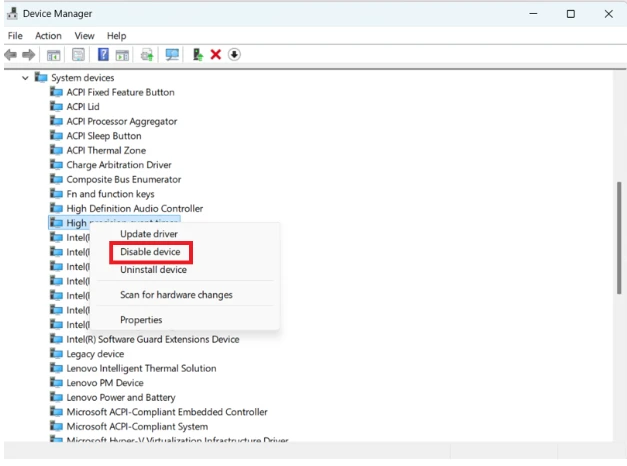Select the highlighted High precision event timer row
The height and width of the screenshot is (466, 627).
point(114,223)
